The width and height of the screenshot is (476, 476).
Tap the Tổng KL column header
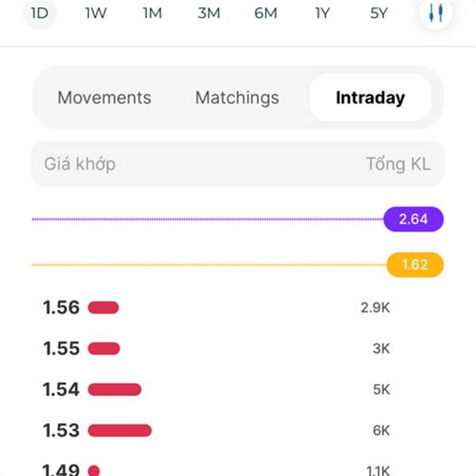pyautogui.click(x=398, y=164)
